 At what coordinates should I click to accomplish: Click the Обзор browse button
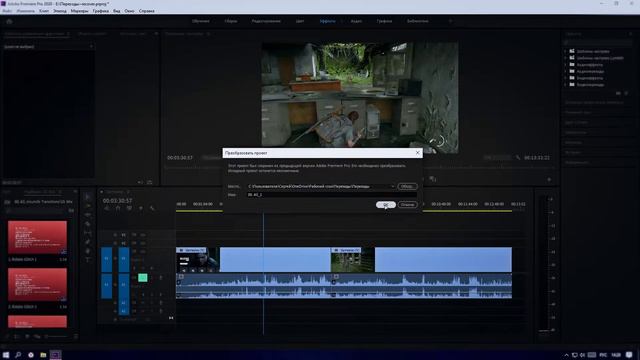point(407,187)
